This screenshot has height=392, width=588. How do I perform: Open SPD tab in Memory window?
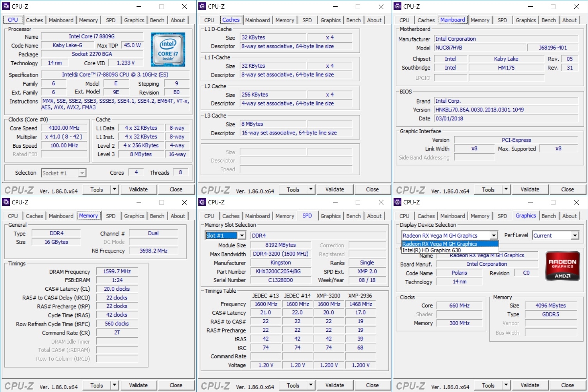tap(111, 216)
